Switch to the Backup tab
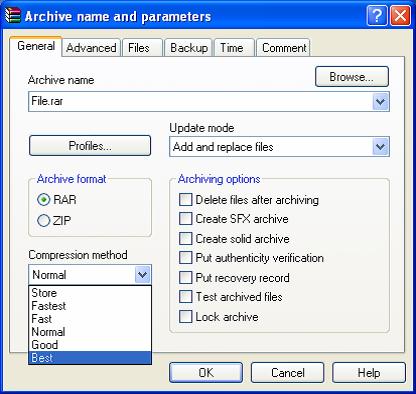This screenshot has height=394, width=416. click(189, 48)
